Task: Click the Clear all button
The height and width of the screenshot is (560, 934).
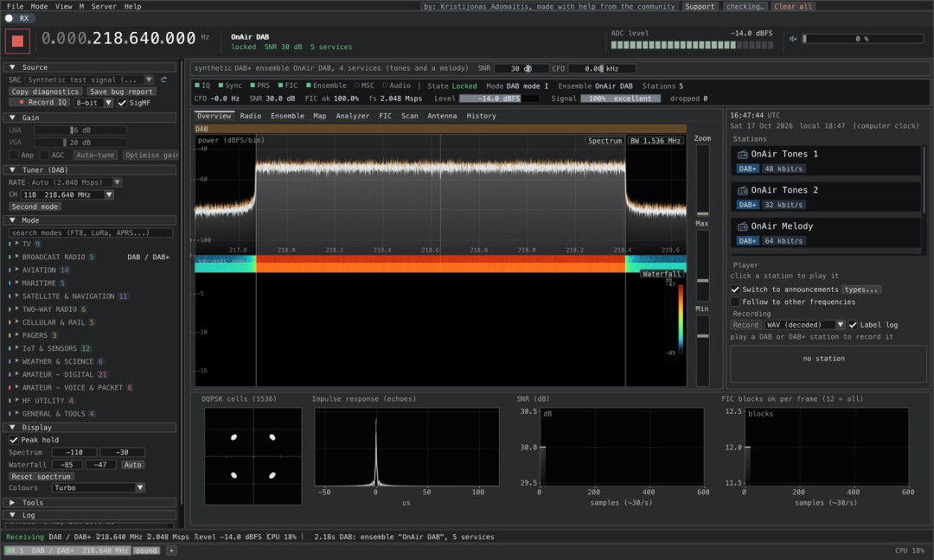Action: (x=793, y=7)
